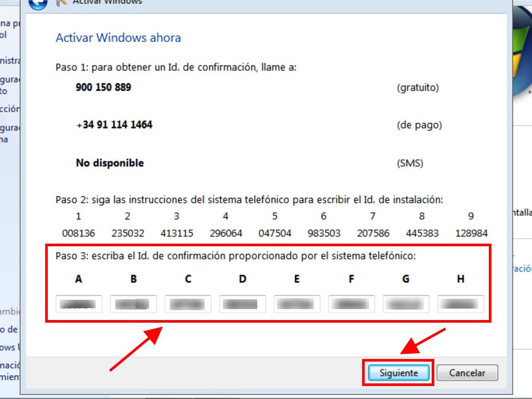Click the 'No disponible' SMS entry
The width and height of the screenshot is (532, 399).
click(x=110, y=163)
